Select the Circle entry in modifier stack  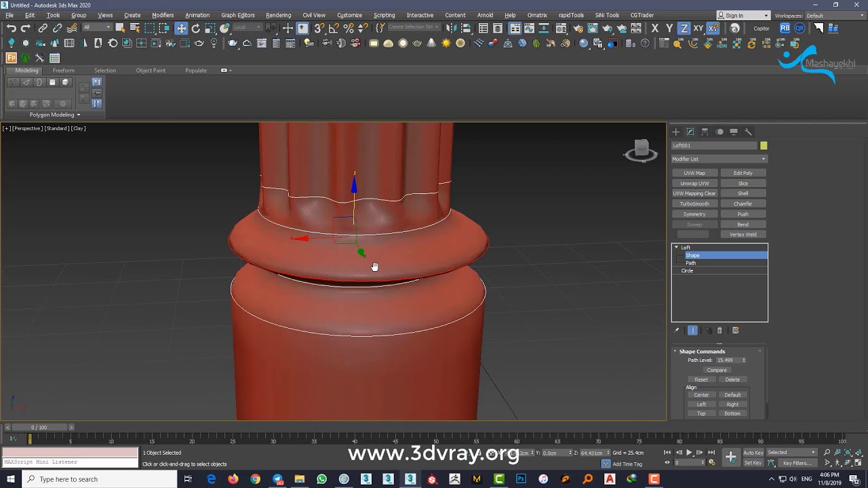point(687,270)
